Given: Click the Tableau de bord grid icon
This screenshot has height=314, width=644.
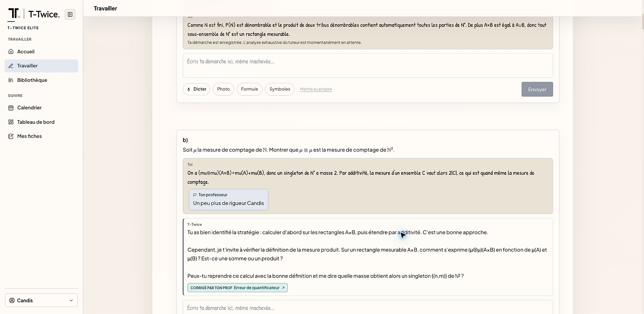Looking at the screenshot, I should [x=11, y=122].
